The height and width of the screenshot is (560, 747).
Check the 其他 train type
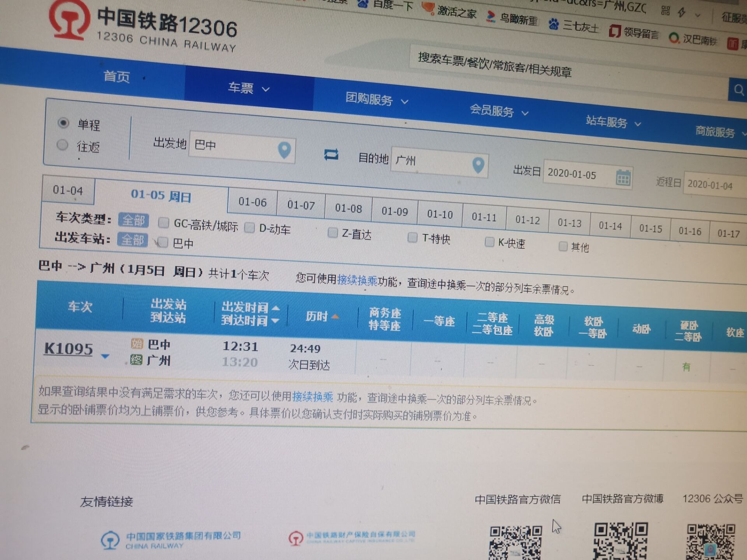563,246
